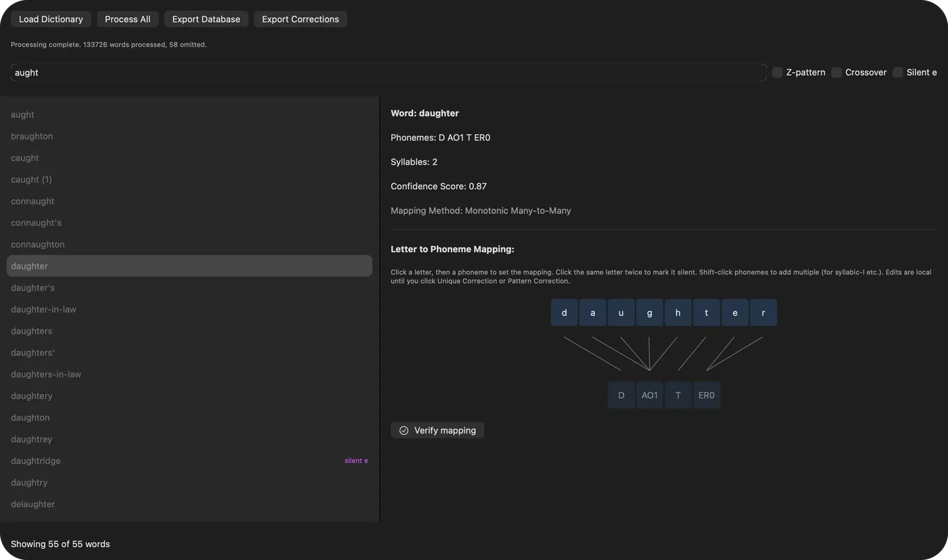The width and height of the screenshot is (948, 560).
Task: Open 'daughters-in-law' entry
Action: coord(189,374)
